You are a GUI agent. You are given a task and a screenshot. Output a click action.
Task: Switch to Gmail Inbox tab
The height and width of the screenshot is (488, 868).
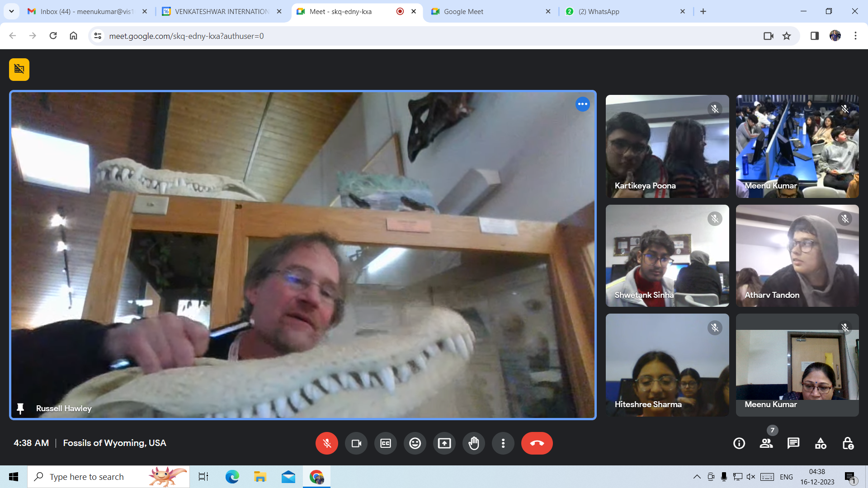click(86, 11)
